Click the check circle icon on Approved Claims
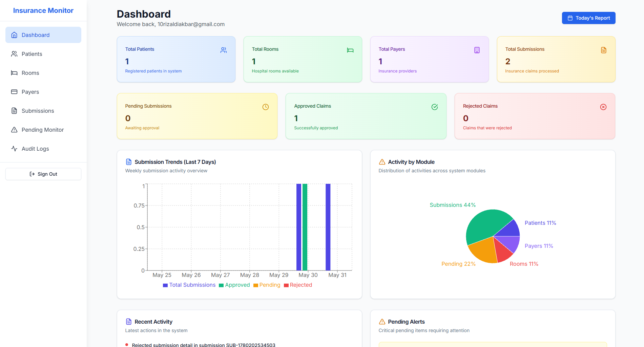The height and width of the screenshot is (347, 644). pos(435,107)
